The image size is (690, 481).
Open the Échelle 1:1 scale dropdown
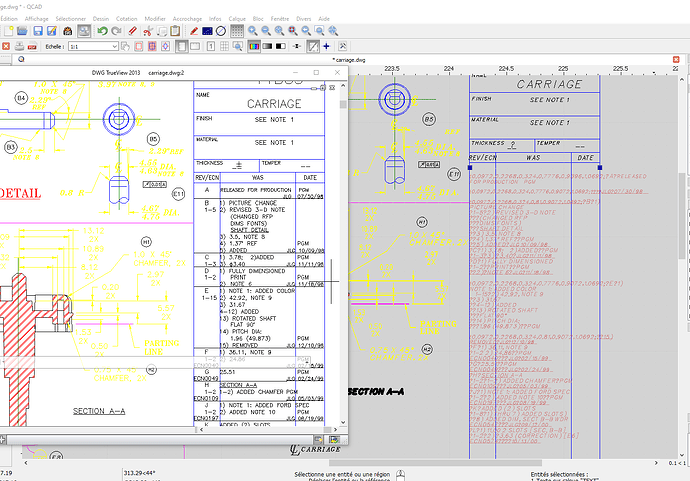pos(93,46)
